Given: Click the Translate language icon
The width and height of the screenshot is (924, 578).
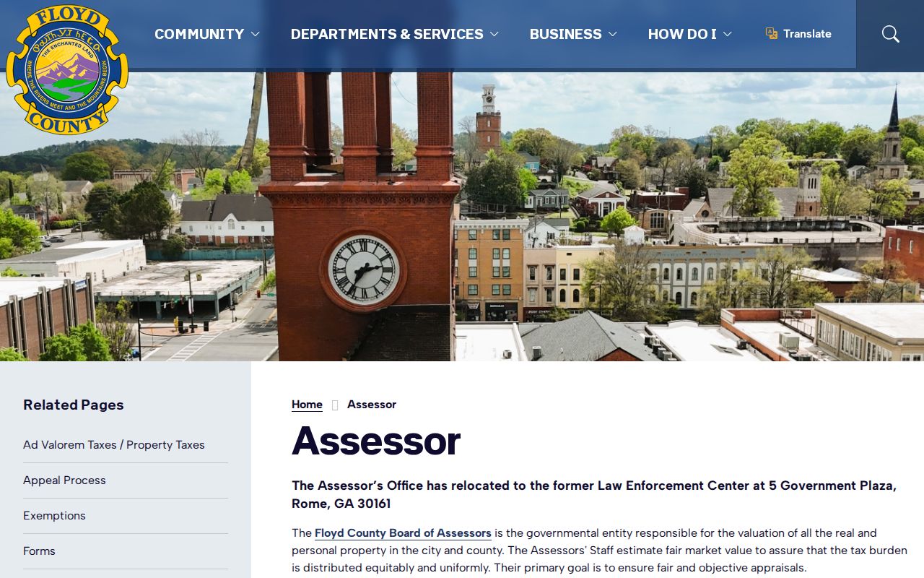Looking at the screenshot, I should coord(772,33).
